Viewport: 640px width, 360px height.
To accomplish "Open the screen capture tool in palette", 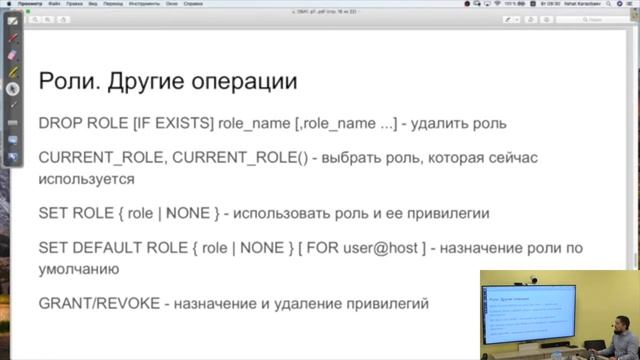I will tap(13, 140).
